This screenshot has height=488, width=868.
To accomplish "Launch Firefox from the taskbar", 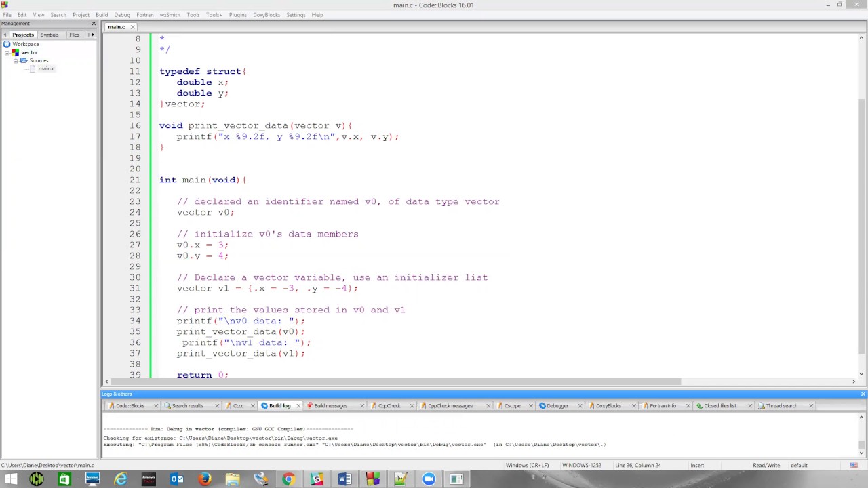I will [204, 479].
